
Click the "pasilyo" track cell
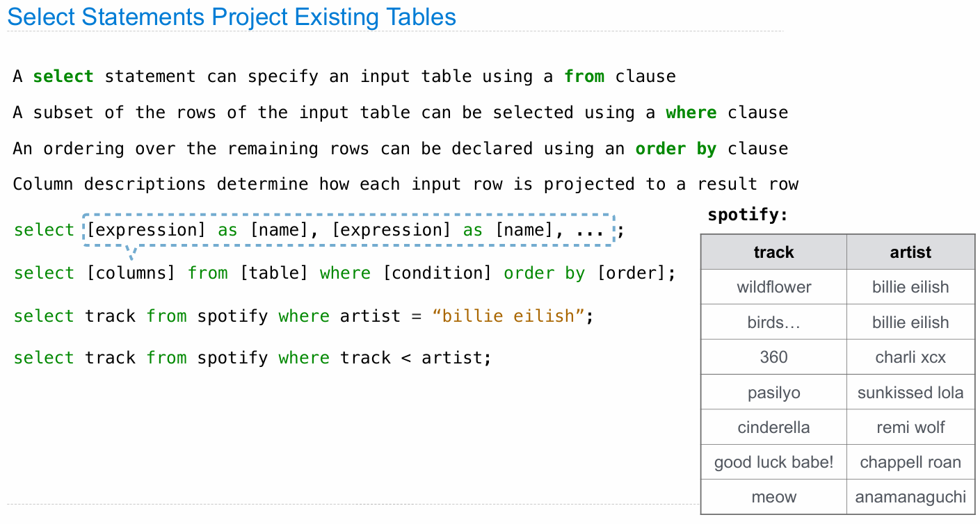coord(773,393)
